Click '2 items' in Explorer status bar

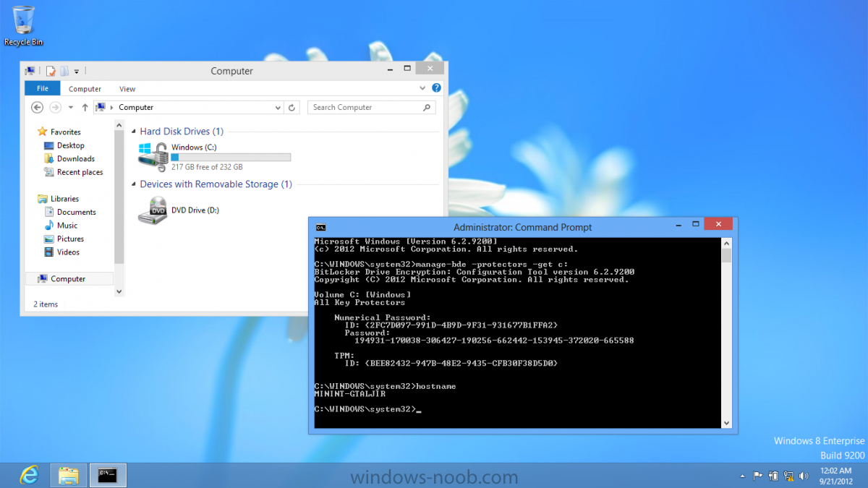[46, 304]
